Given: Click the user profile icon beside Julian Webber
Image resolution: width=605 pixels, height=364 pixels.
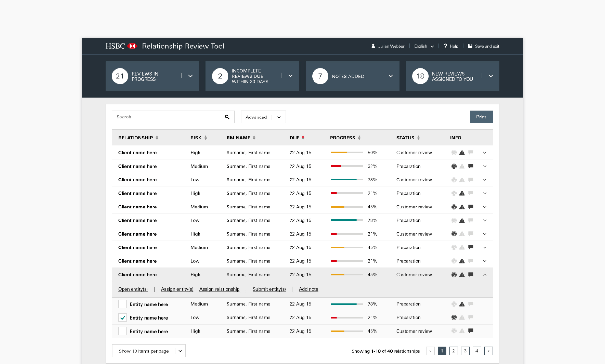Looking at the screenshot, I should click(373, 46).
